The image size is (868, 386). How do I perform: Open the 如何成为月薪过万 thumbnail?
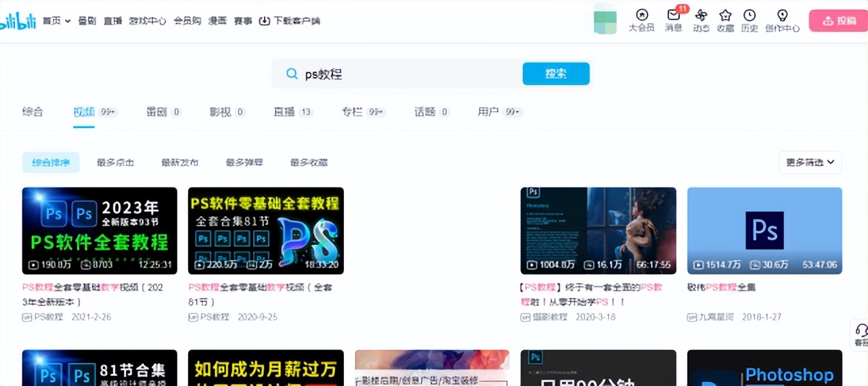click(x=266, y=368)
